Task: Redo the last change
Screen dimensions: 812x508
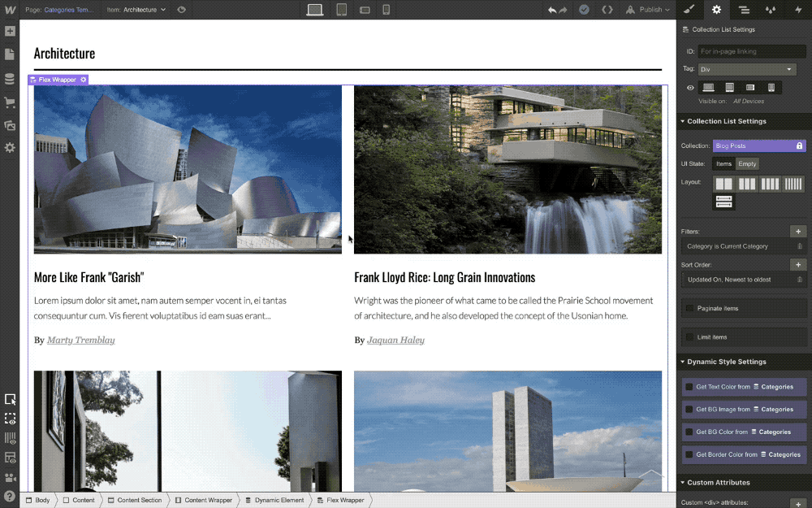Action: pos(563,10)
